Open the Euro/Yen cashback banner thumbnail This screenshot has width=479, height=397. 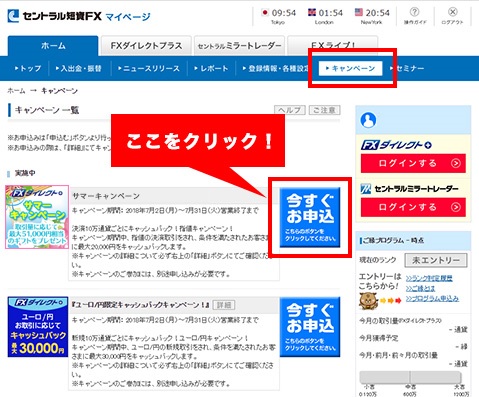tap(38, 327)
